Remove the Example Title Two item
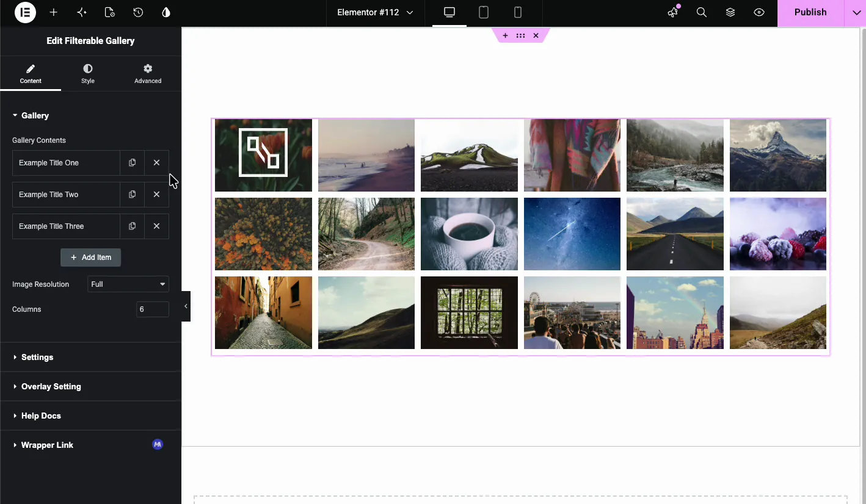 coord(156,195)
